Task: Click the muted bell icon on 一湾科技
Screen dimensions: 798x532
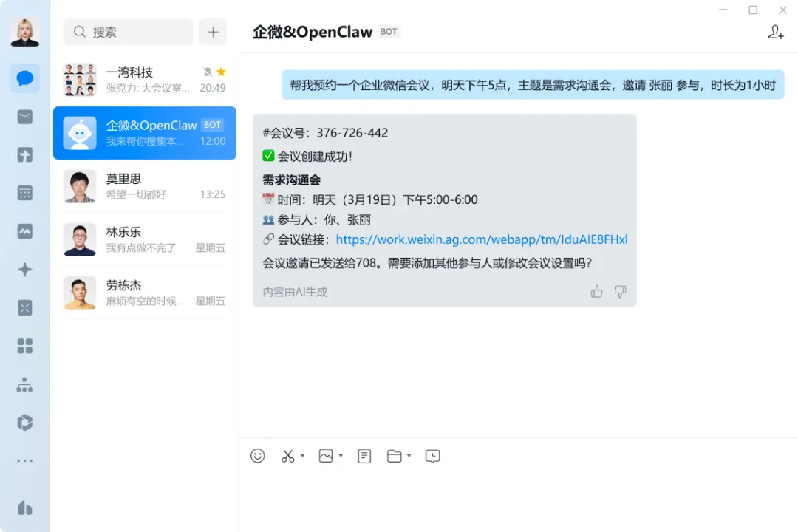Action: 207,72
